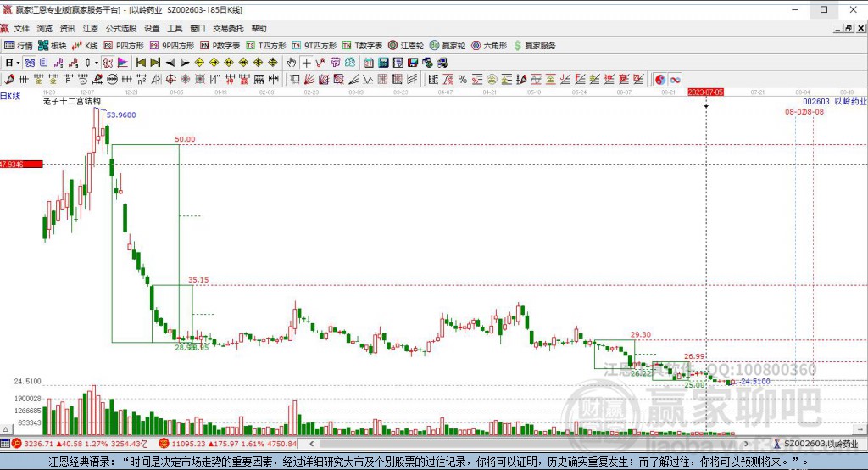This screenshot has width=868, height=470.
Task: Open the 江恩 menu
Action: (90, 28)
